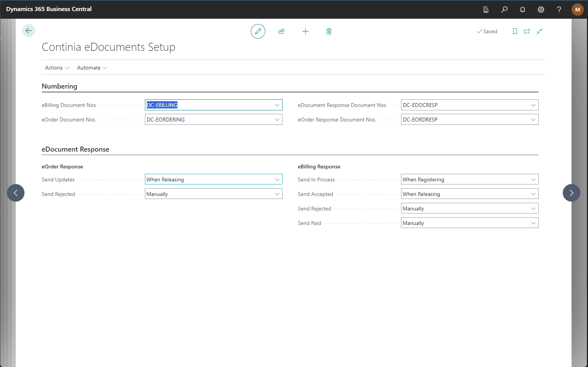Image resolution: width=588 pixels, height=367 pixels.
Task: Open page in new window
Action: point(527,31)
